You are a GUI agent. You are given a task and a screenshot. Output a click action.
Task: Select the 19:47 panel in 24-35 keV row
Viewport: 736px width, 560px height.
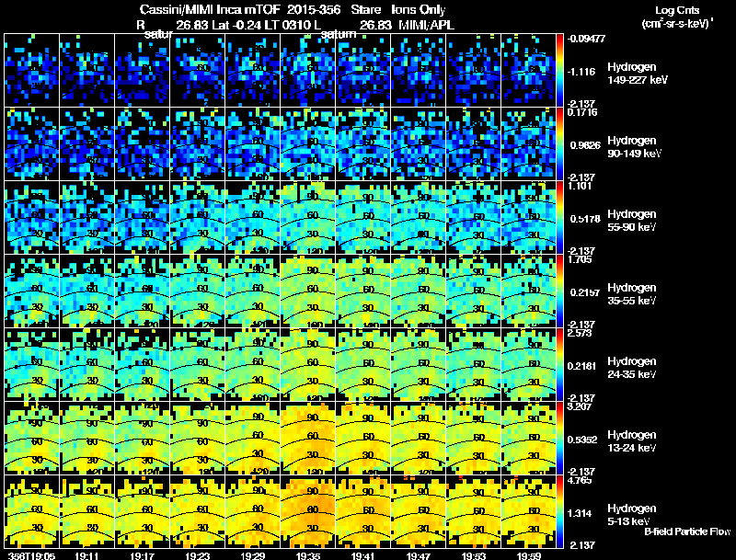click(x=419, y=364)
